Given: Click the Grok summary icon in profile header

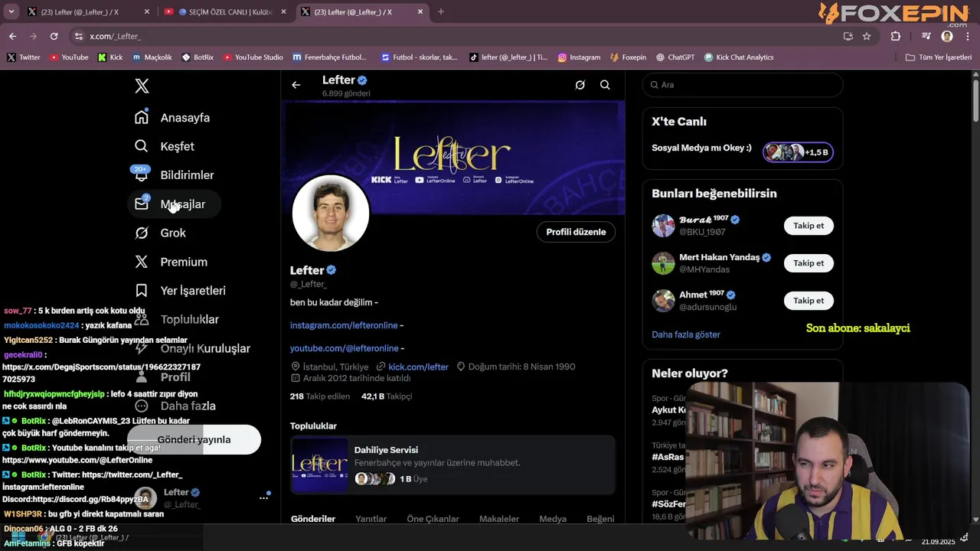Looking at the screenshot, I should pos(580,85).
